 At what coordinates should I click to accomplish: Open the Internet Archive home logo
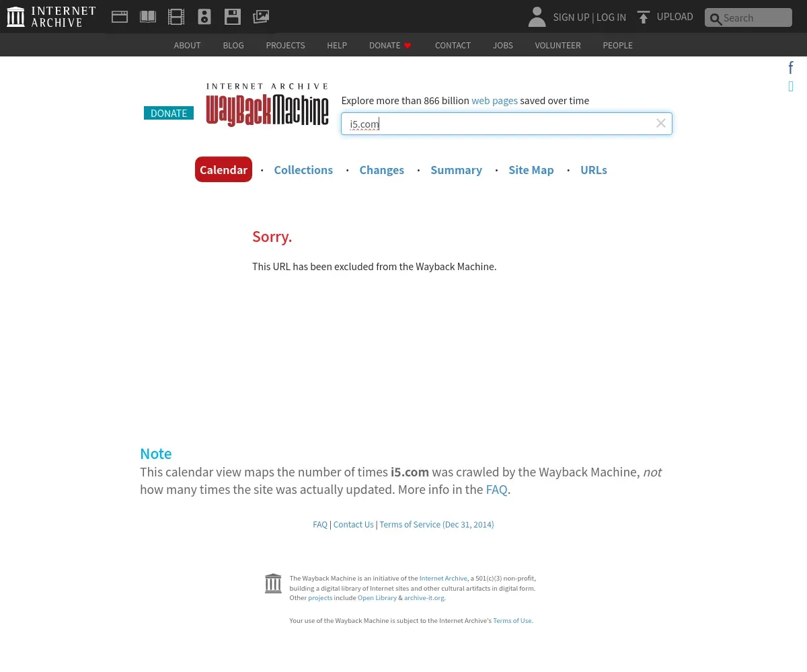click(51, 17)
